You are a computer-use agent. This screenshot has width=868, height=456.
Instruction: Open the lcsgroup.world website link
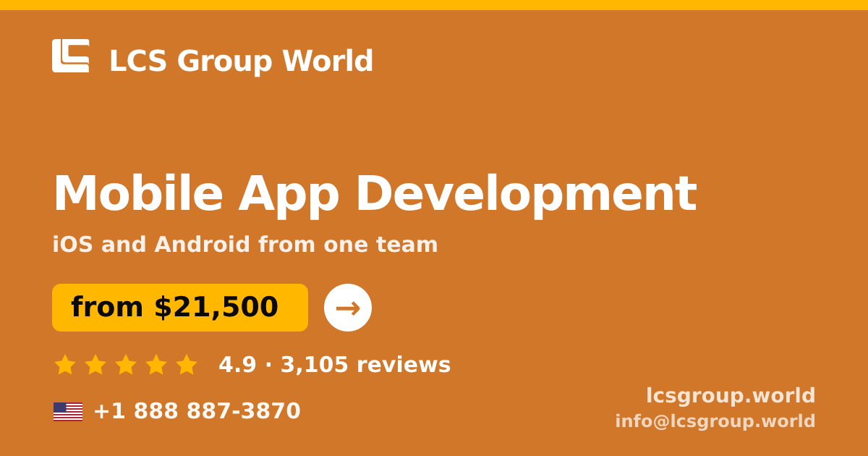731,396
